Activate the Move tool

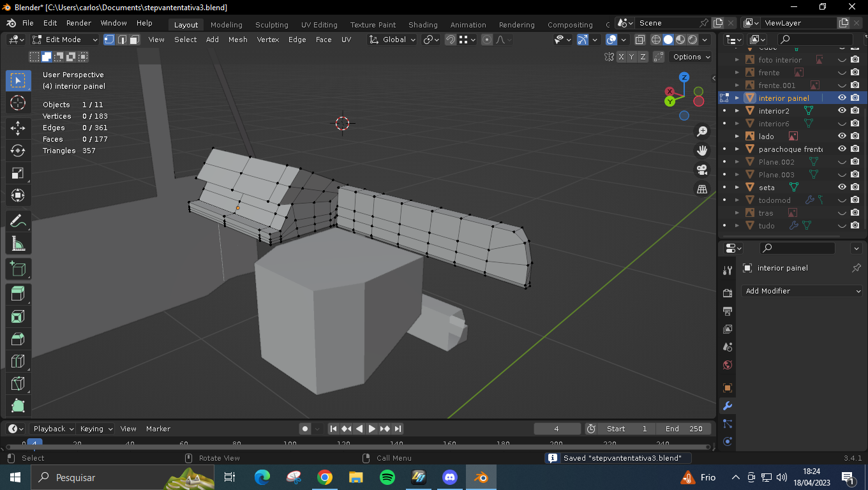point(18,128)
